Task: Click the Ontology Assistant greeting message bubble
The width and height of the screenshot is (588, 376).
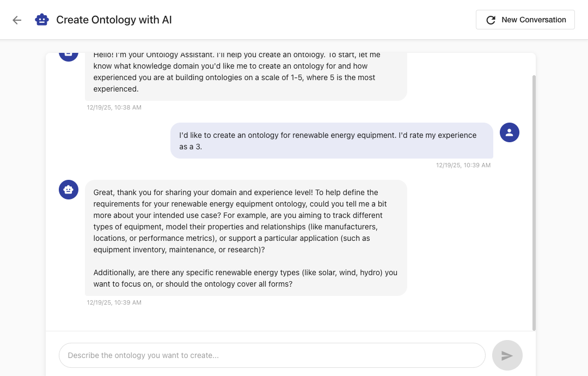Action: pos(246,75)
